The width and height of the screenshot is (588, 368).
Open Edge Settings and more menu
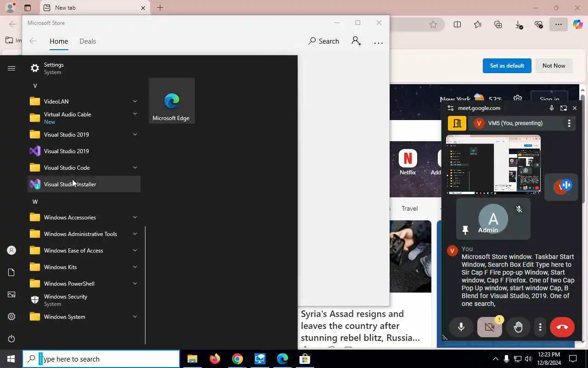(x=558, y=25)
